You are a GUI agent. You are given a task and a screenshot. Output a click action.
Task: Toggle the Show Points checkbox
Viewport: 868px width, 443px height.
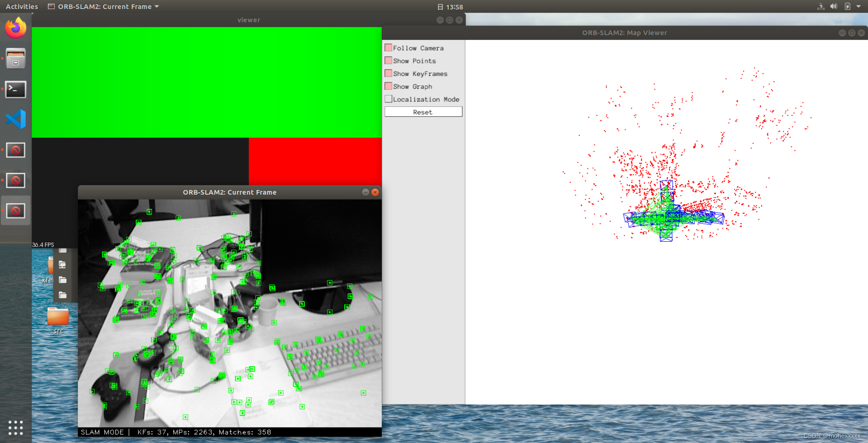point(388,60)
